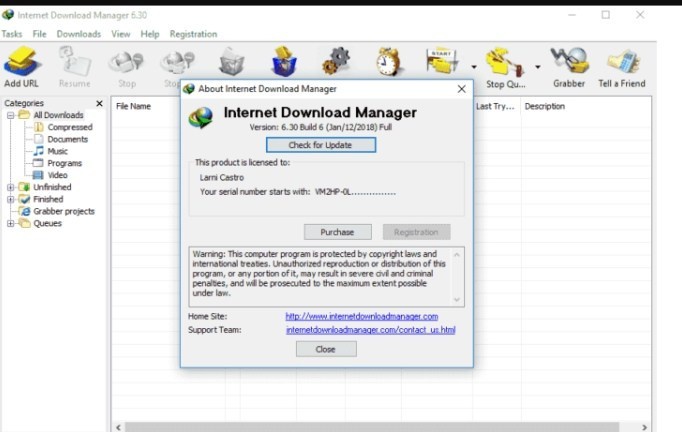Screen dimensions: 682x432
Task: Open the Downloads menu
Action: click(x=79, y=34)
